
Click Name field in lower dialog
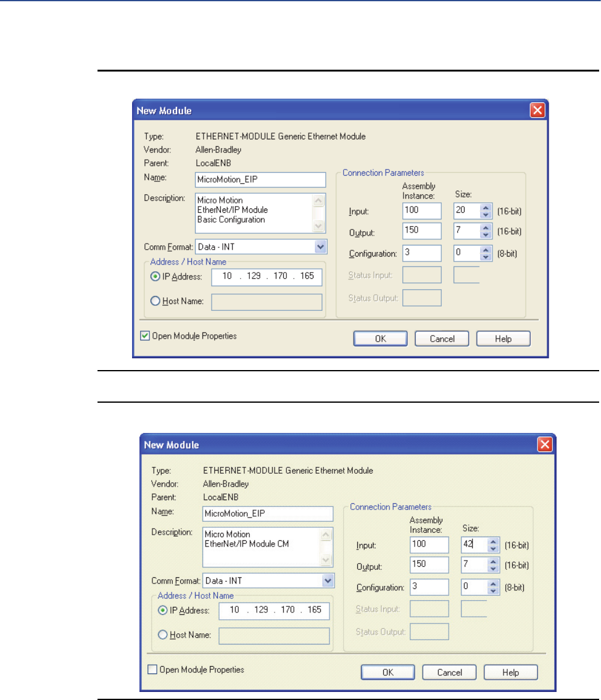click(268, 513)
